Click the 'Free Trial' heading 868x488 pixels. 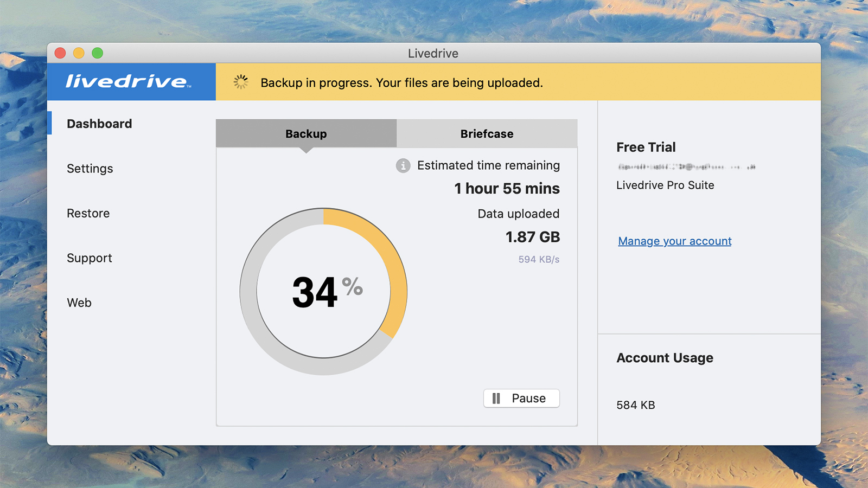(646, 147)
